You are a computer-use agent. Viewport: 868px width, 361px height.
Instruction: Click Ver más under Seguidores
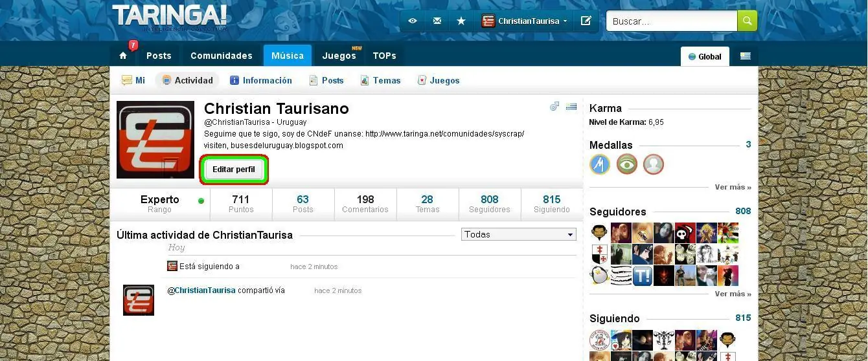coord(733,294)
